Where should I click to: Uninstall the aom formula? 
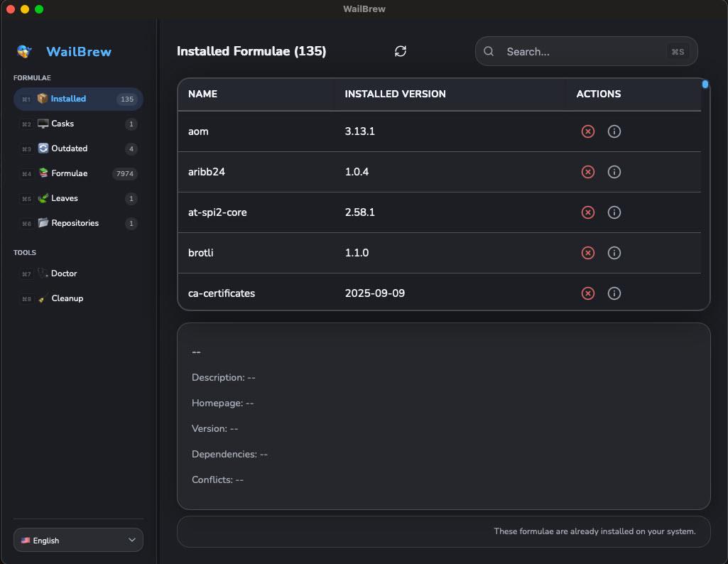[587, 131]
